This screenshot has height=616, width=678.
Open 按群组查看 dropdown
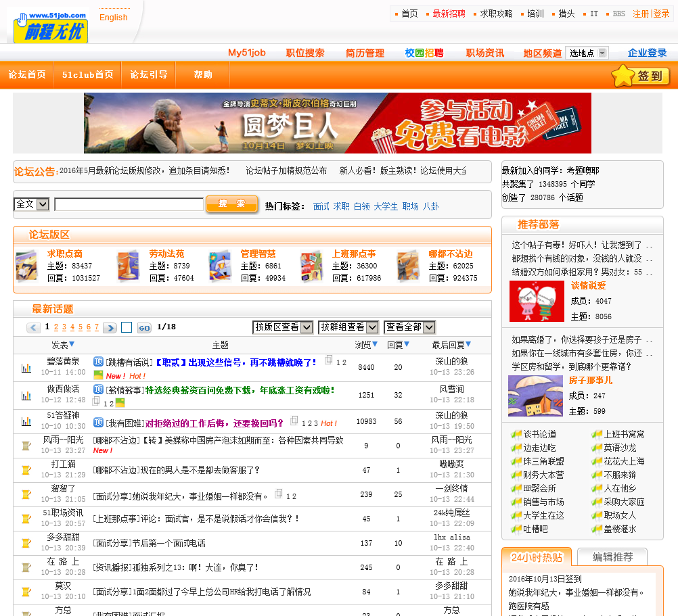click(x=348, y=327)
